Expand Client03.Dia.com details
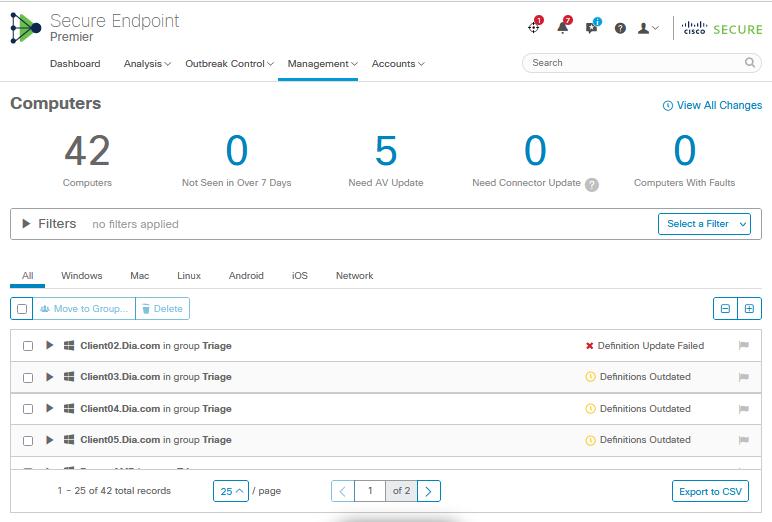772x522 pixels. [x=49, y=377]
